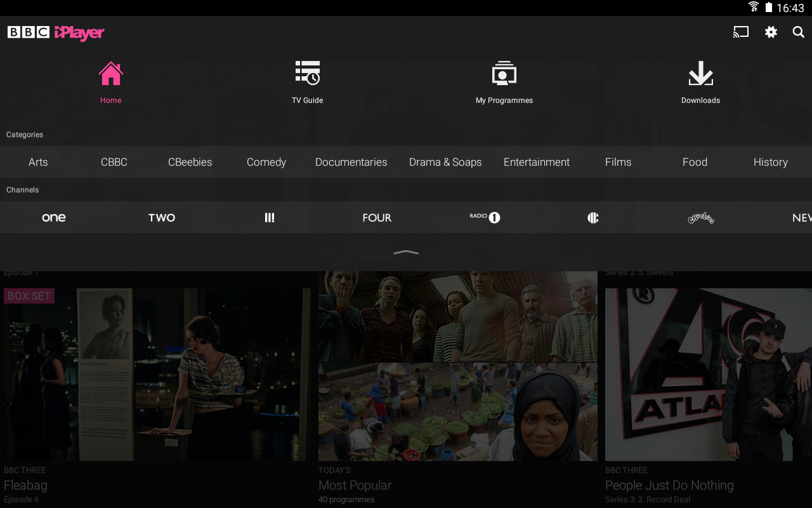Tap the Most Popular title

(x=355, y=485)
